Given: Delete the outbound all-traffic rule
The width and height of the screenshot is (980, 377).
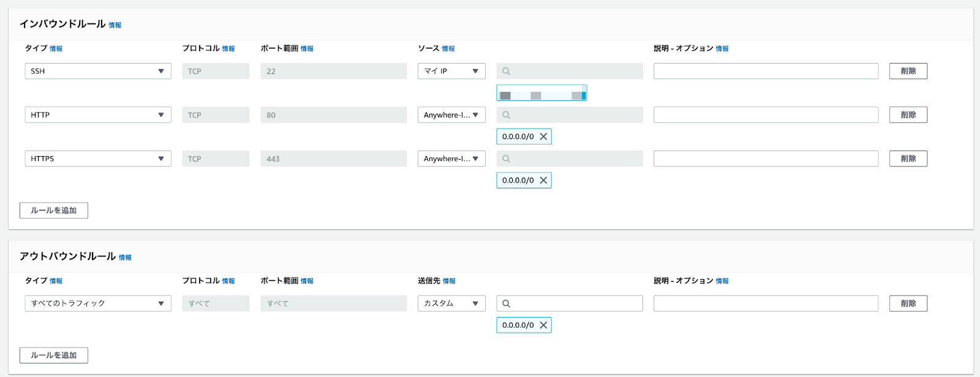Looking at the screenshot, I should [908, 304].
